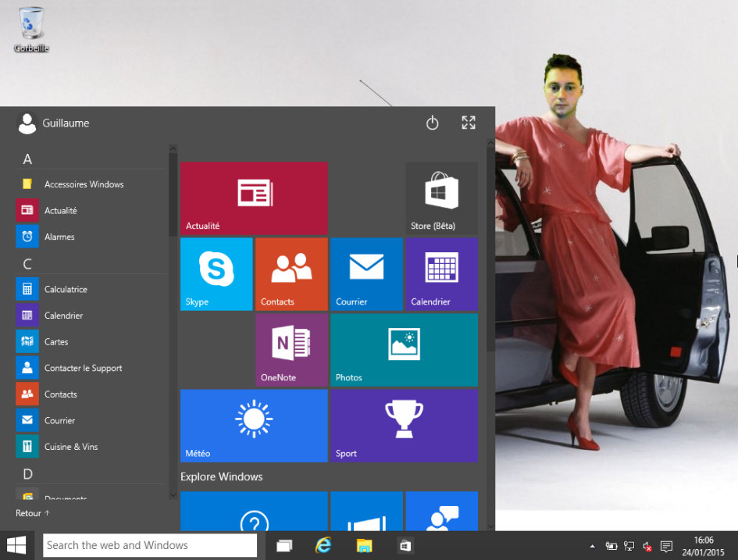Viewport: 738px width, 560px height.
Task: Show hidden system tray icons
Action: tap(592, 546)
